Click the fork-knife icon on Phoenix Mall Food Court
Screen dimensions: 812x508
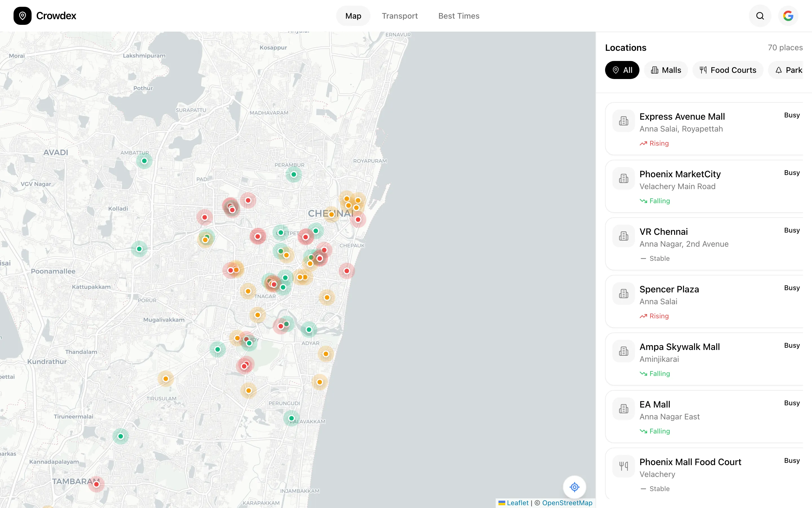[x=624, y=466]
